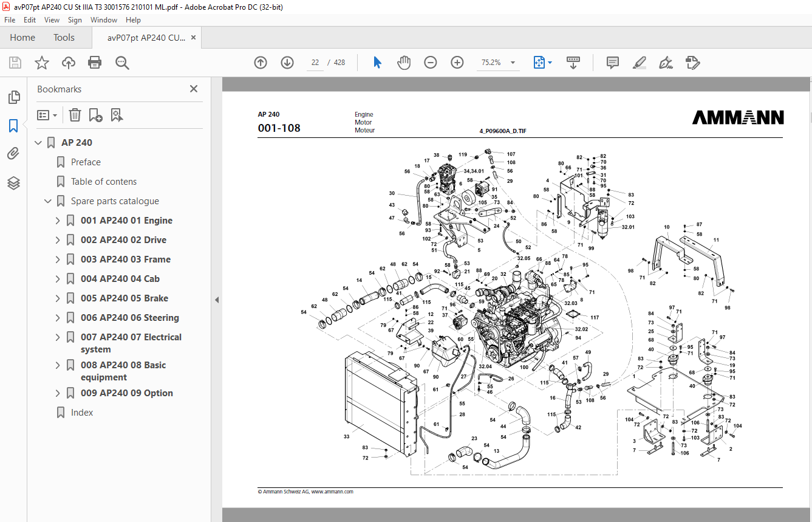Zoom out with the minus button
Screen dimensions: 812x522
tap(431, 63)
